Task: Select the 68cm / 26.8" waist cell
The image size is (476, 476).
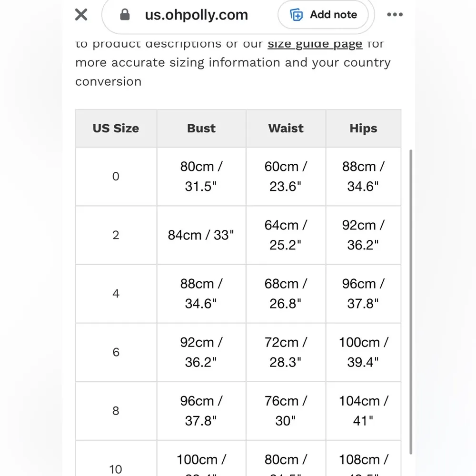Action: (286, 294)
